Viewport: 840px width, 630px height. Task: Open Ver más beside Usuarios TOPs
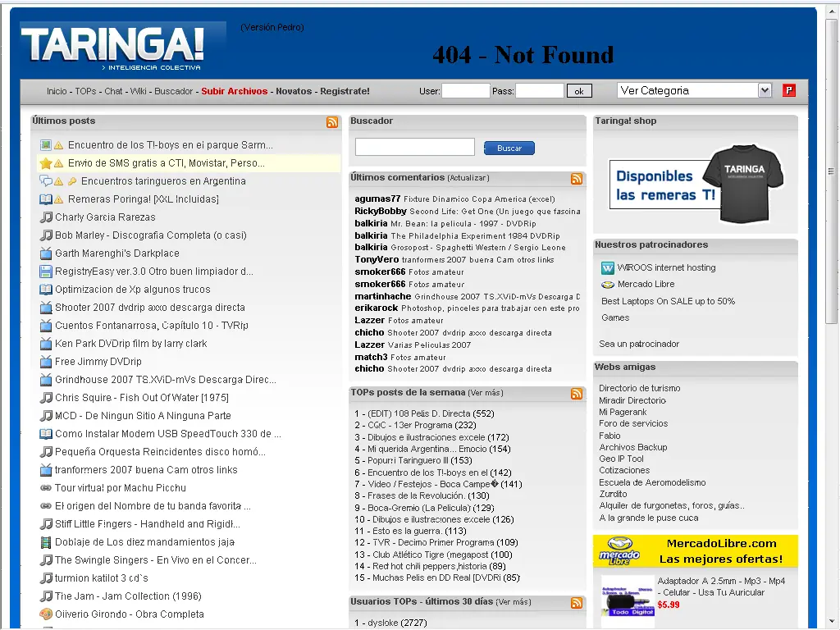pyautogui.click(x=514, y=602)
